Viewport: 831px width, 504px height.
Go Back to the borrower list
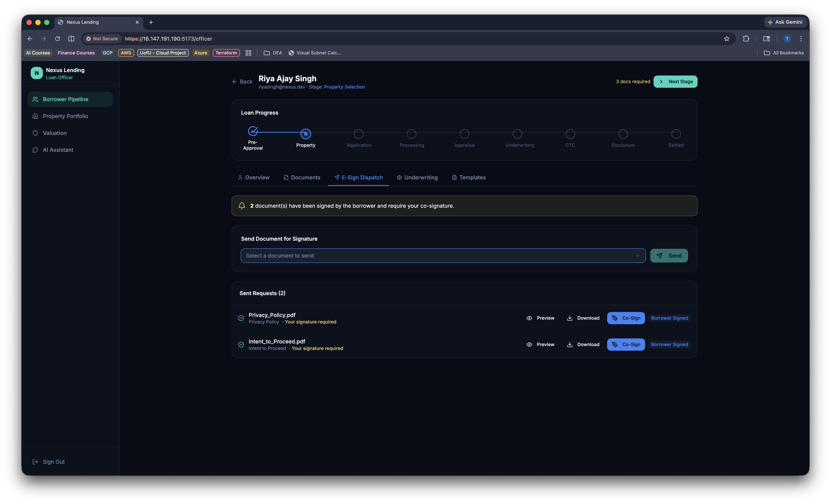click(x=242, y=82)
